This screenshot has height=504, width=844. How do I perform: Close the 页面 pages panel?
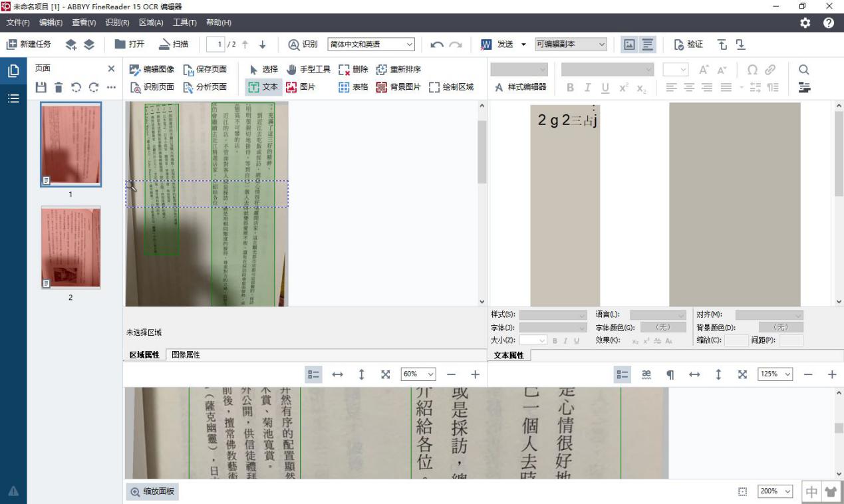coord(111,69)
